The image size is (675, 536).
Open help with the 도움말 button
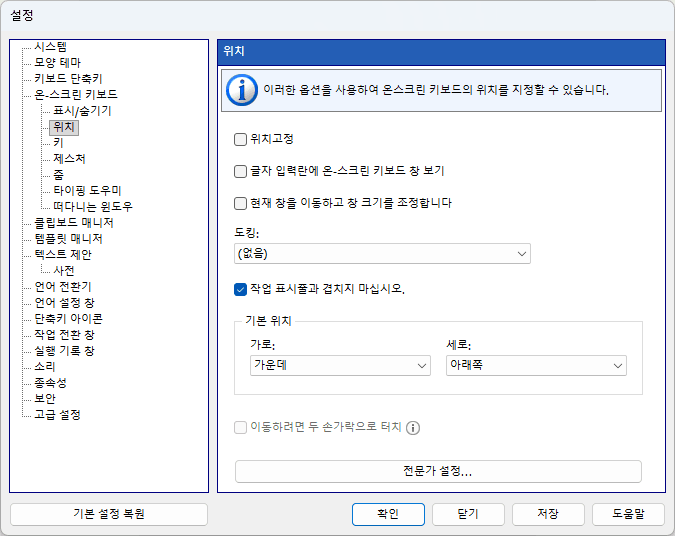click(629, 514)
